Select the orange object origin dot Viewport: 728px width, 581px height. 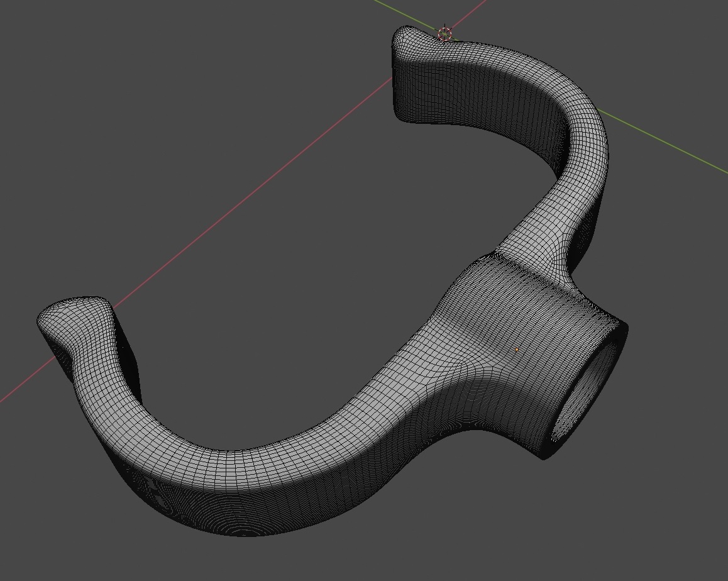517,350
